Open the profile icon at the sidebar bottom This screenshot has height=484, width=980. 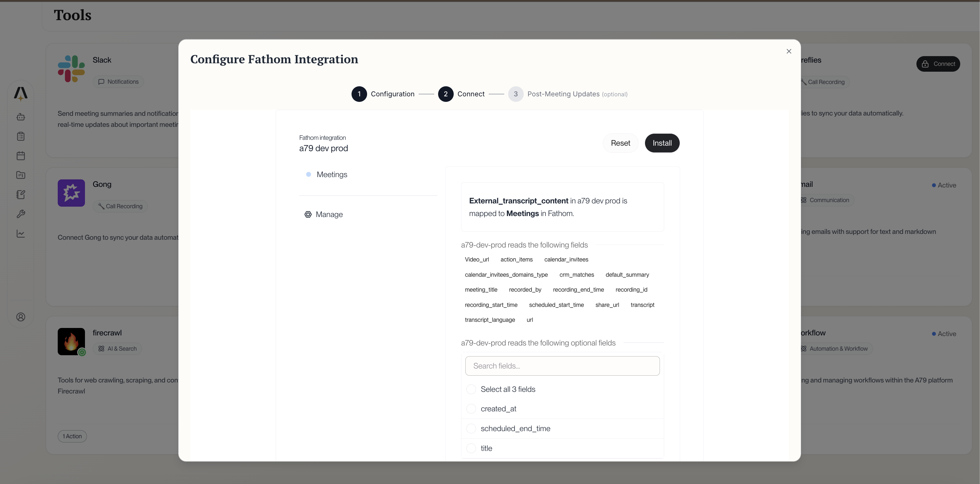click(x=20, y=317)
